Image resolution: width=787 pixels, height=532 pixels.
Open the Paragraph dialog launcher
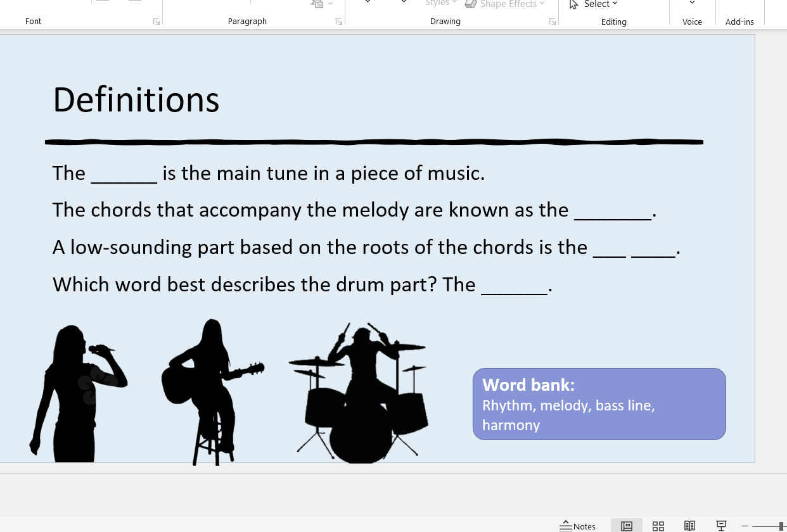click(x=339, y=22)
